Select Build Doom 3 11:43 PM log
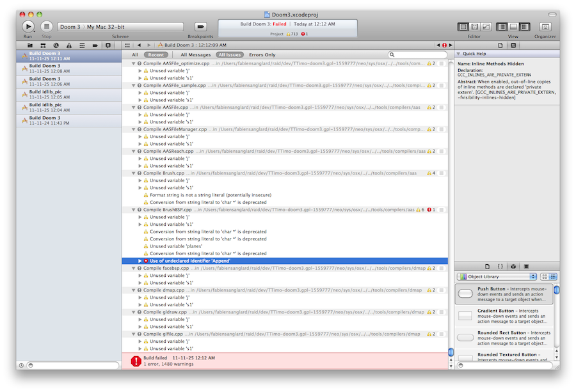 69,121
